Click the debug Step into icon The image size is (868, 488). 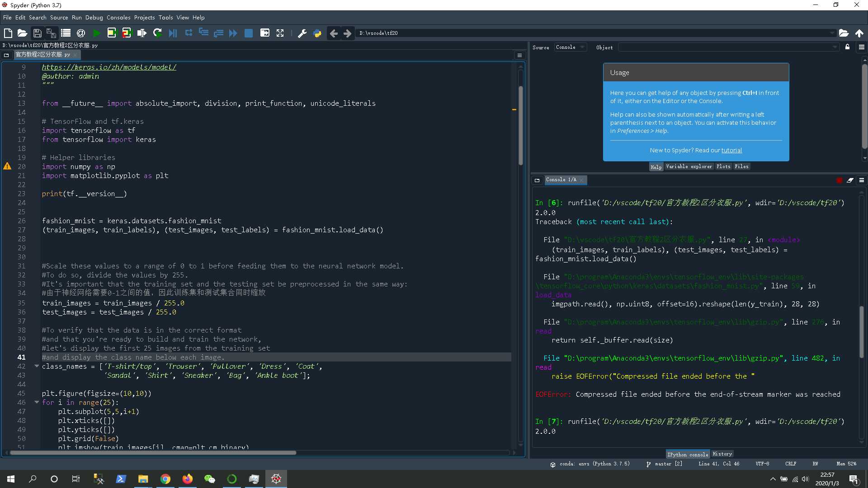(204, 33)
